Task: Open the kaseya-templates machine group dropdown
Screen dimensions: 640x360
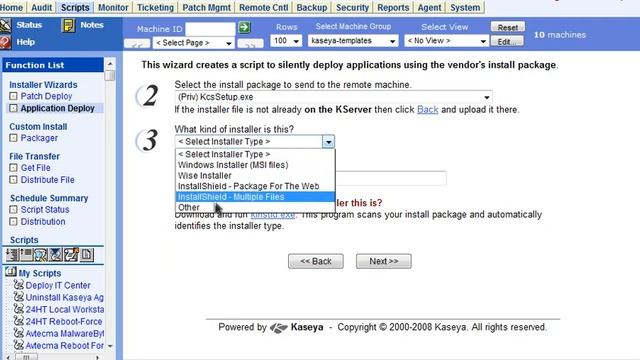Action: coord(353,41)
